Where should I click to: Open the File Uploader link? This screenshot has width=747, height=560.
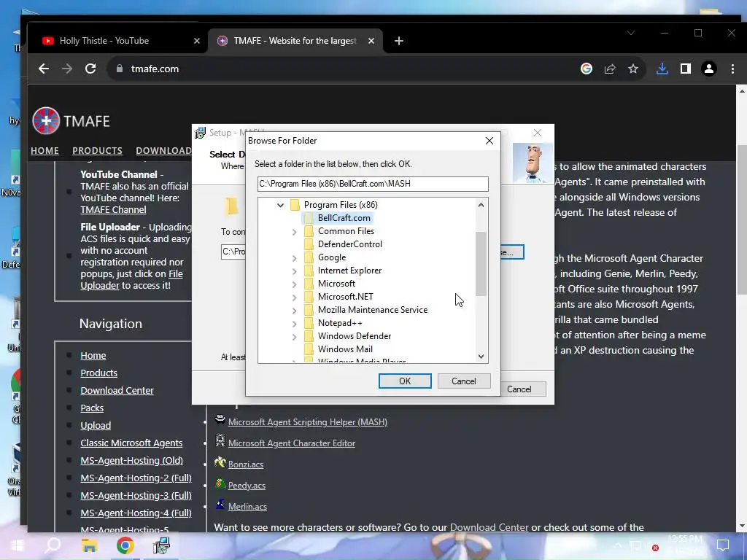click(x=131, y=279)
